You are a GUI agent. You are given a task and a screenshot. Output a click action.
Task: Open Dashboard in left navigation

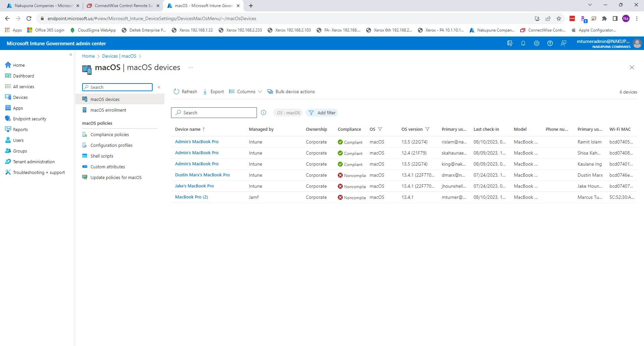coord(20,76)
